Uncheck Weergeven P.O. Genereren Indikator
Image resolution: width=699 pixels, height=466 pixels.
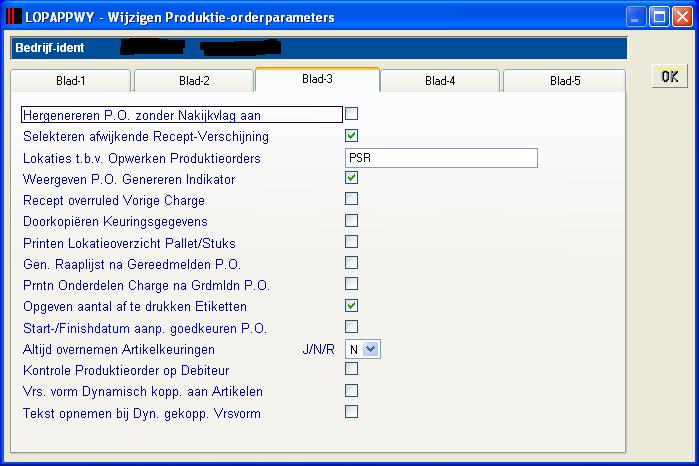point(351,177)
